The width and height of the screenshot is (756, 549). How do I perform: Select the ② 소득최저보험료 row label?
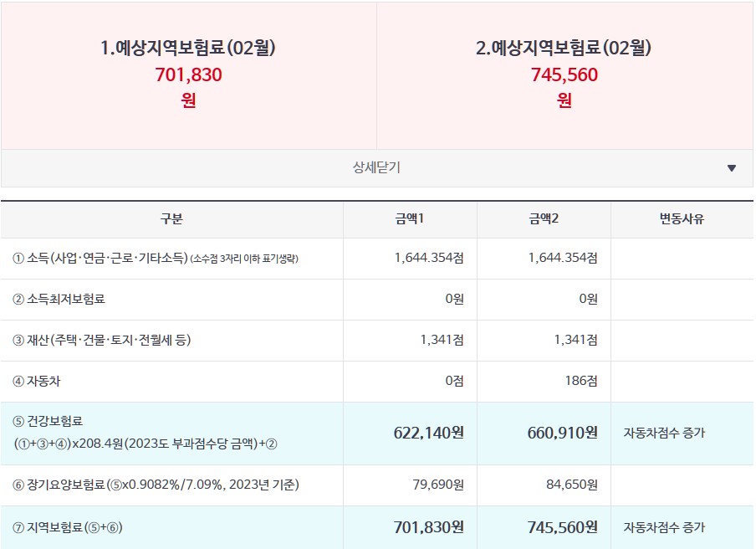[x=59, y=299]
